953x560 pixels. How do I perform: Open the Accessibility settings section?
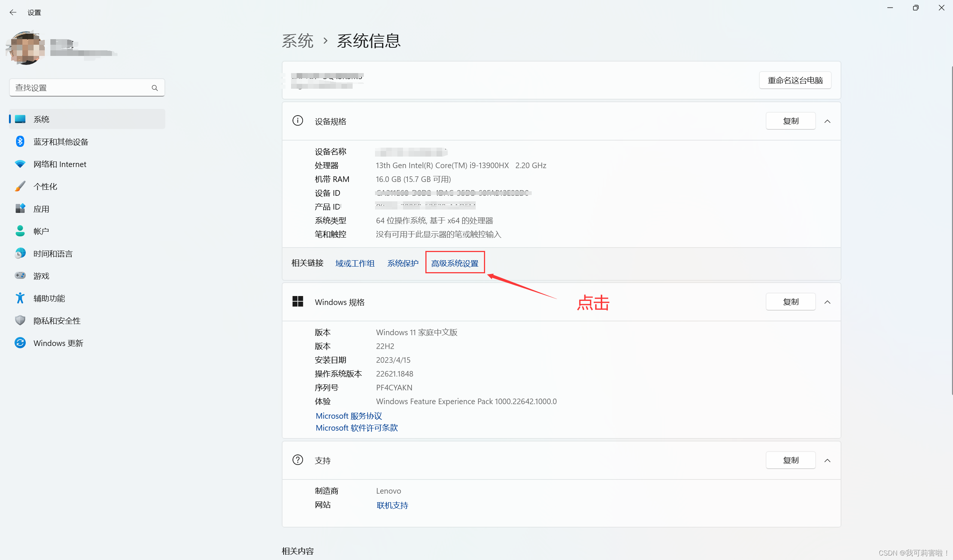[x=49, y=298]
